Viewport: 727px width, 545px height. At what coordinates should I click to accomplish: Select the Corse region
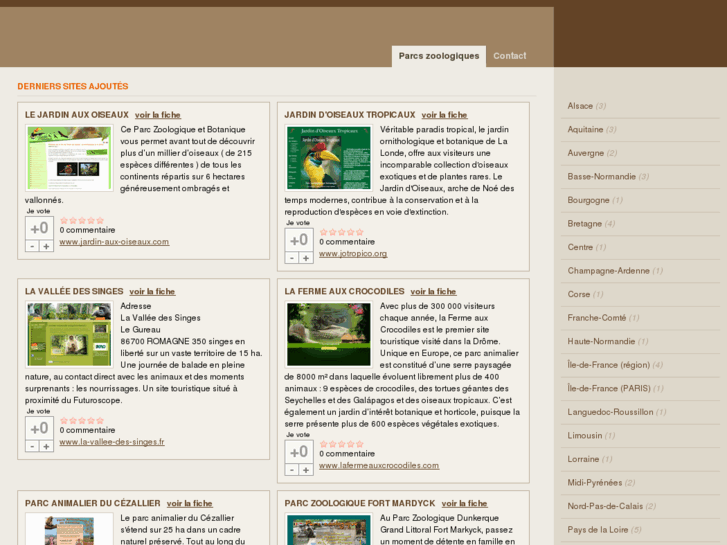(x=579, y=295)
